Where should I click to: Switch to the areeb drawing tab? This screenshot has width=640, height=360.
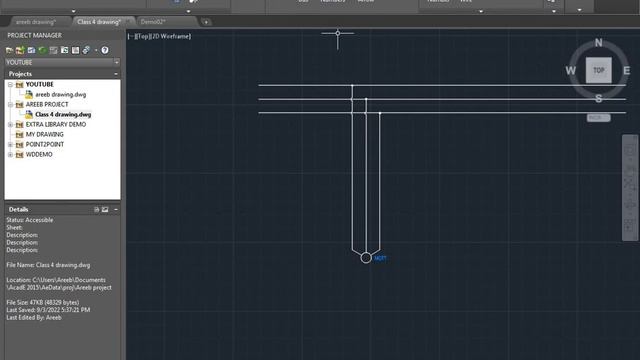(36, 22)
